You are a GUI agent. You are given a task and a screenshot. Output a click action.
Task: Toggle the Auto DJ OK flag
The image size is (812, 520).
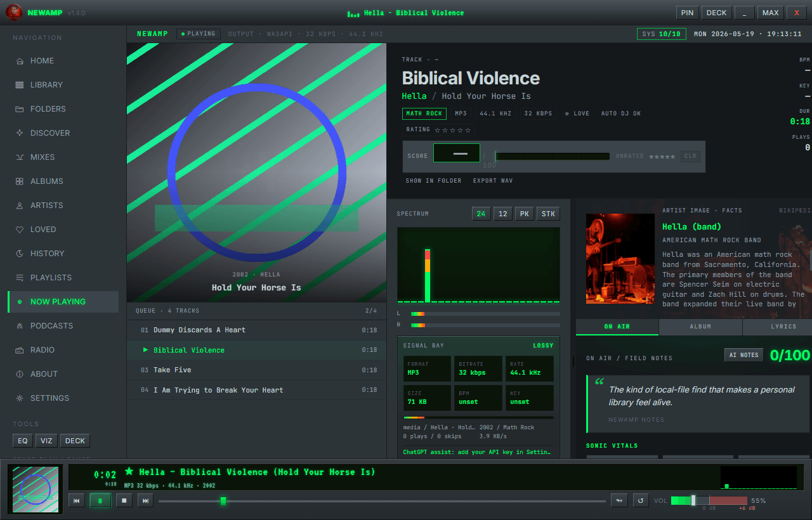621,114
